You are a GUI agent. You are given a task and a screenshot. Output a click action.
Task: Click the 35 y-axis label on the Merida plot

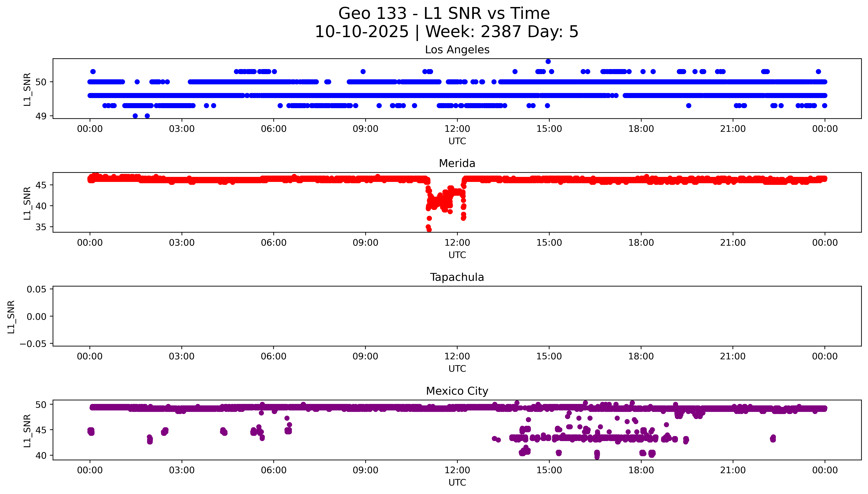(41, 227)
